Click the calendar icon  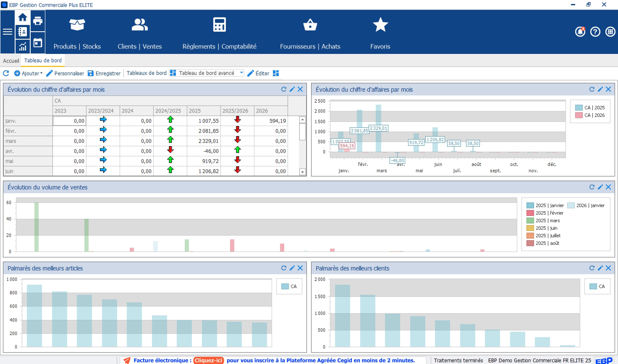point(38,43)
